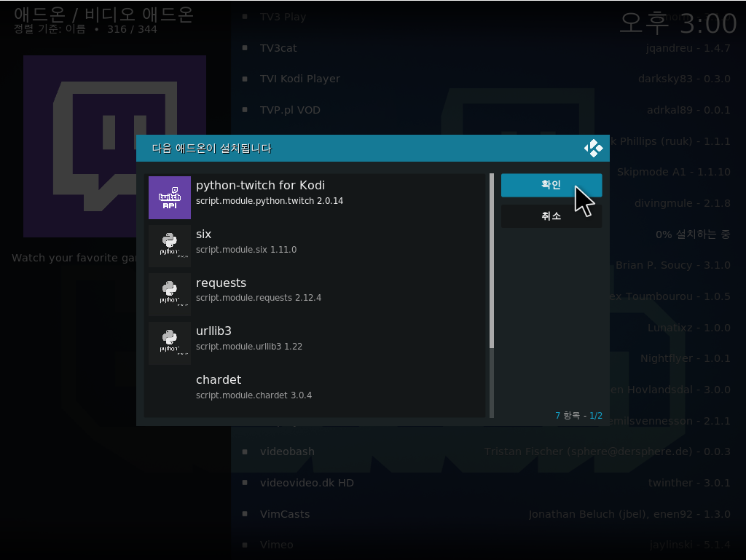
Task: Click the Kodi logo in dialog header
Action: coord(593,149)
